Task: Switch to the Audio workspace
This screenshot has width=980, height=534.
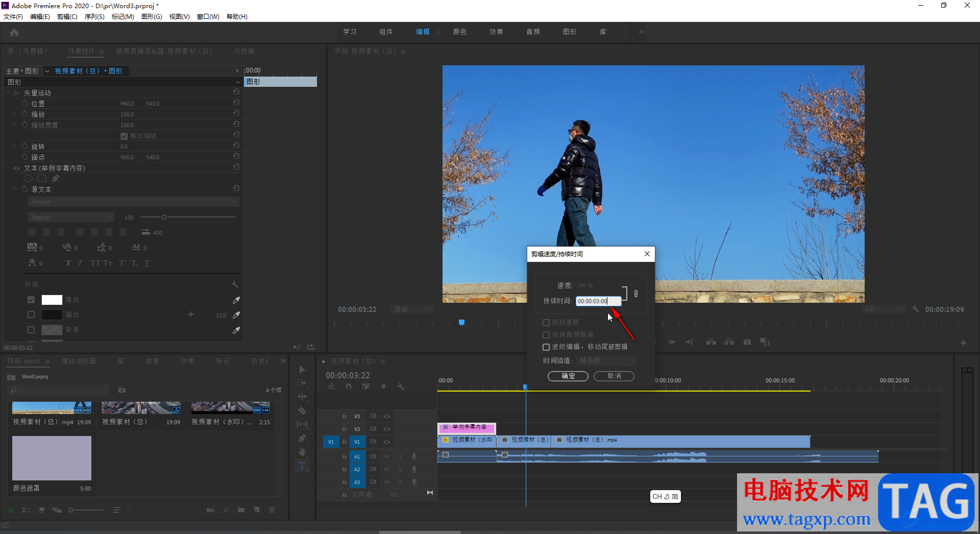Action: tap(533, 32)
